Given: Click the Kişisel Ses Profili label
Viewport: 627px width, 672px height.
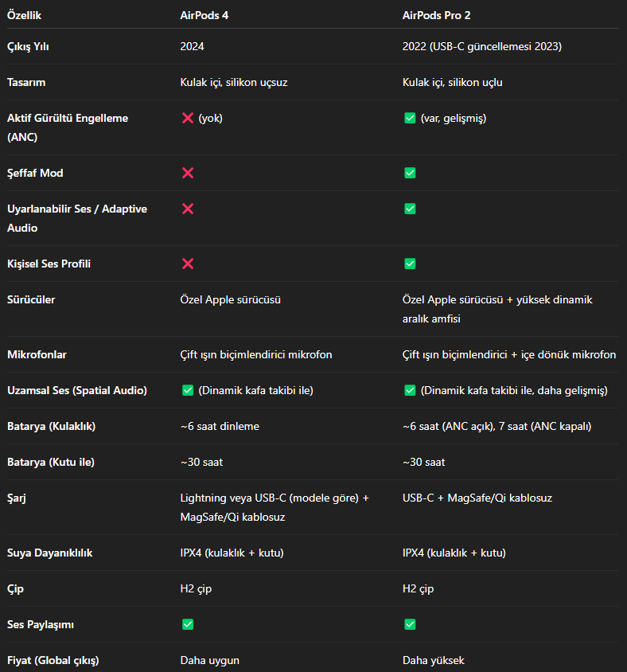Looking at the screenshot, I should tap(49, 264).
